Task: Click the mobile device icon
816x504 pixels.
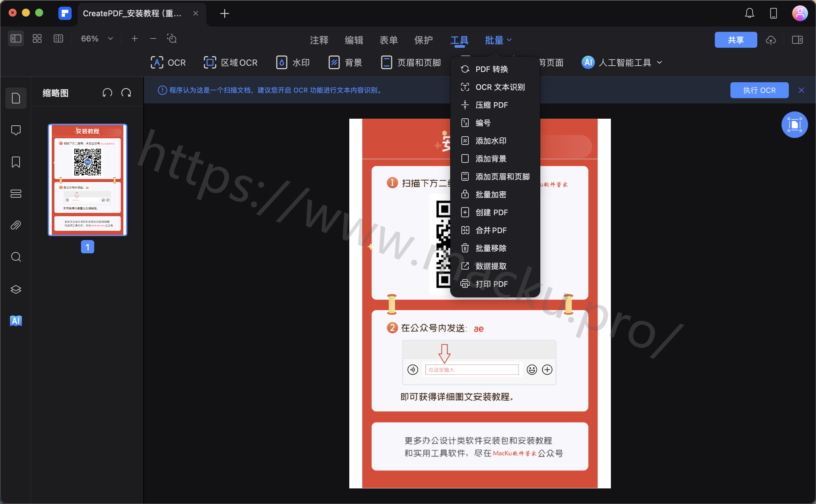Action: tap(773, 13)
